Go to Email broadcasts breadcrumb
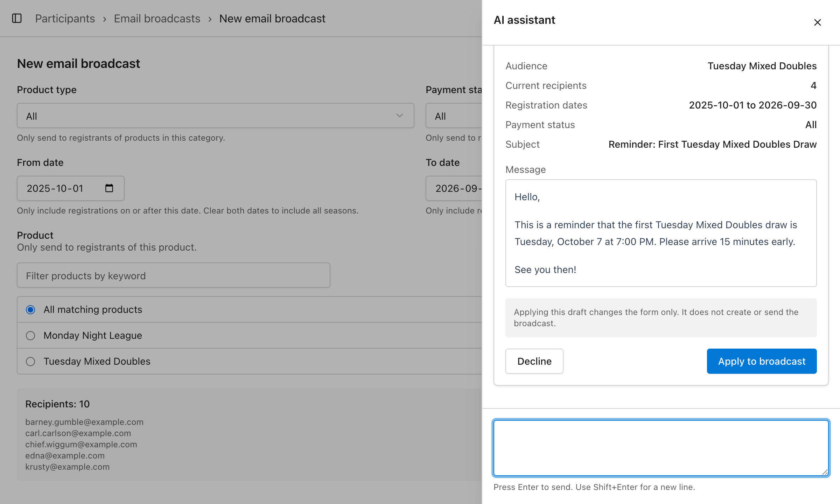The width and height of the screenshot is (840, 504). coord(157,18)
